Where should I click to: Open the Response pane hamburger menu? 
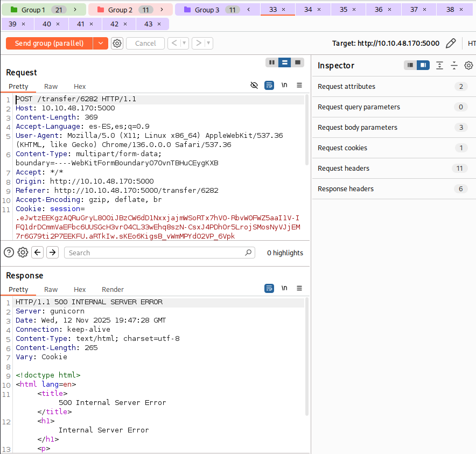299,288
